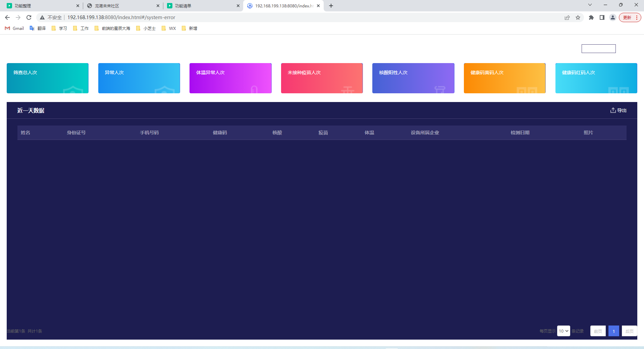
Task: Open a new browser tab
Action: pyautogui.click(x=331, y=6)
